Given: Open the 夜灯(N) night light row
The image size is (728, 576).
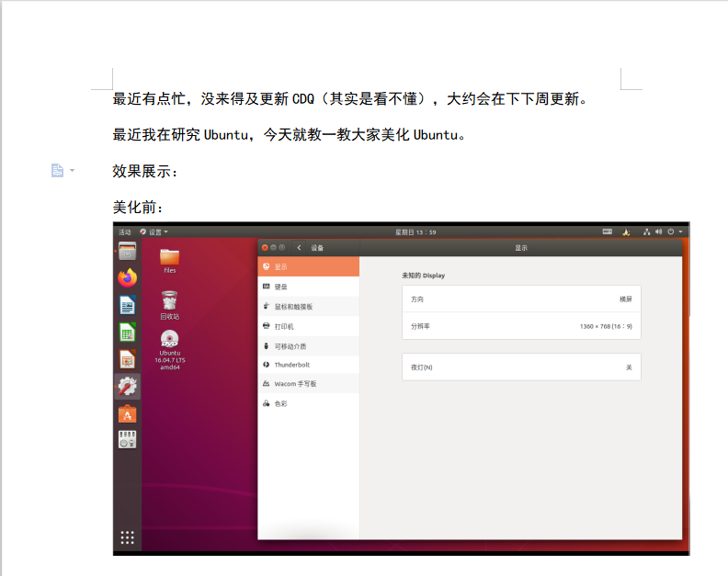Looking at the screenshot, I should coord(521,367).
